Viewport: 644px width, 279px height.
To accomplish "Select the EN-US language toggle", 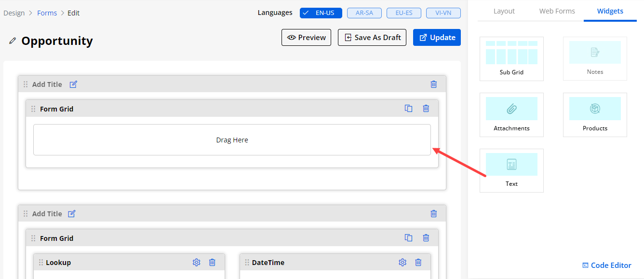I will click(321, 13).
